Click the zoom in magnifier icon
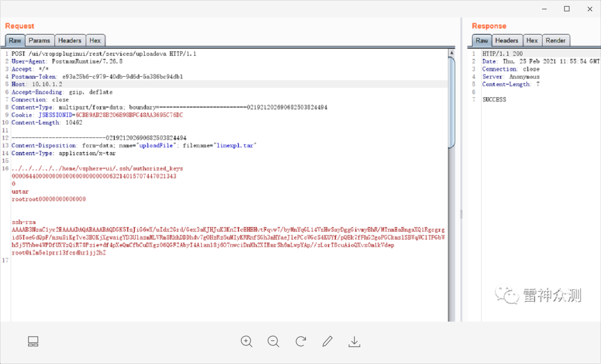 click(x=246, y=342)
